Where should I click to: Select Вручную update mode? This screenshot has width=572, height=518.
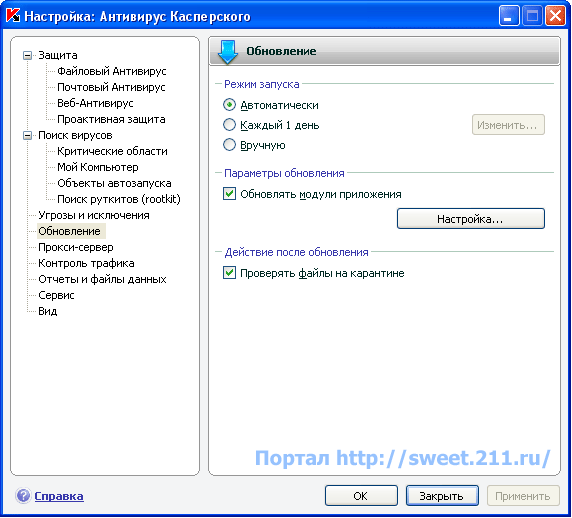coord(229,145)
